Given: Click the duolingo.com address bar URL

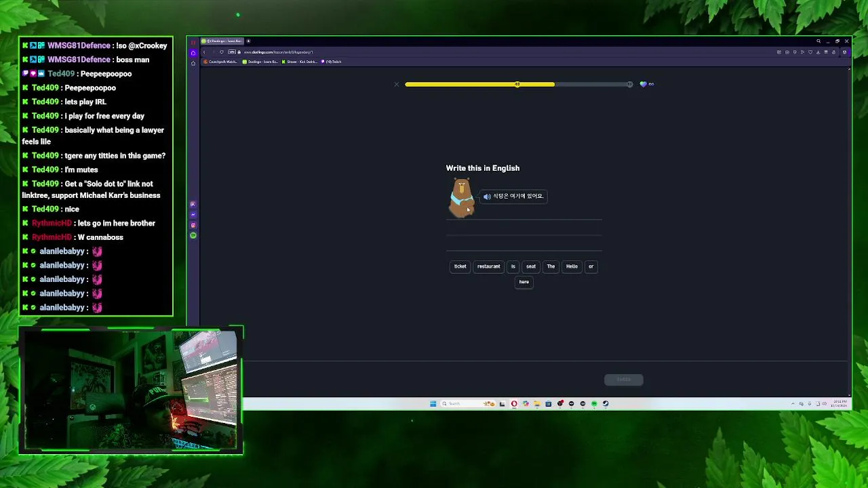Looking at the screenshot, I should point(279,52).
